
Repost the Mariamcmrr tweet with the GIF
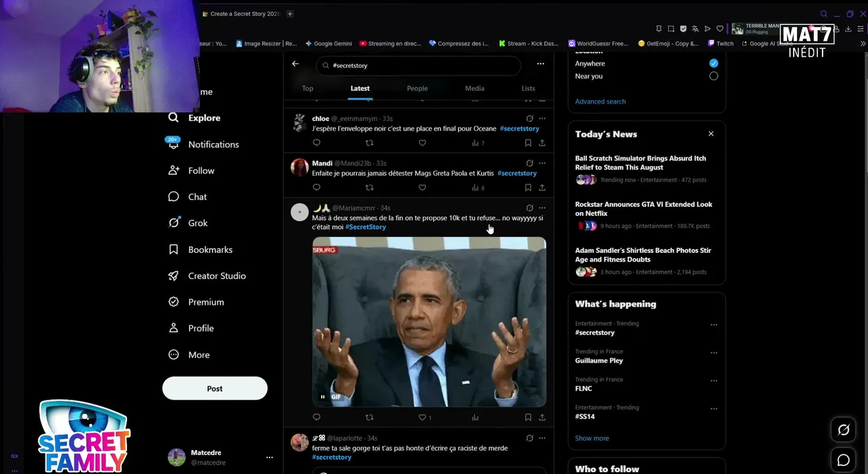click(x=369, y=417)
